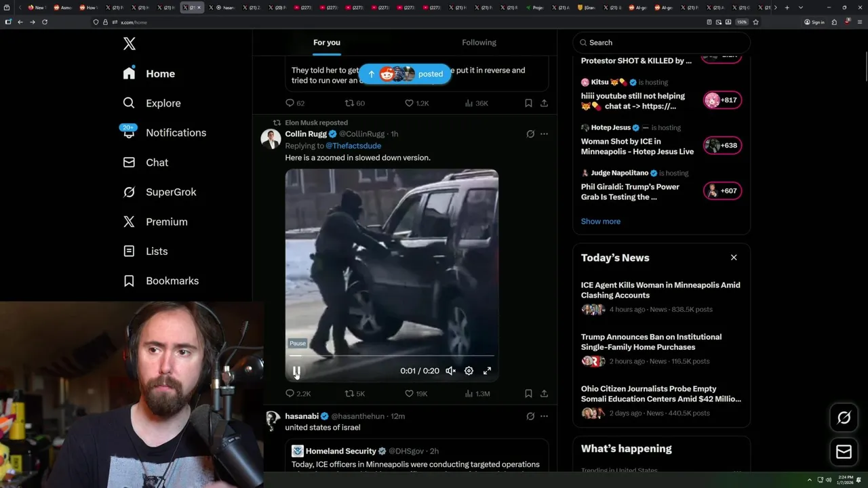Open Lists from the sidebar
The width and height of the screenshot is (868, 488).
pos(145,251)
